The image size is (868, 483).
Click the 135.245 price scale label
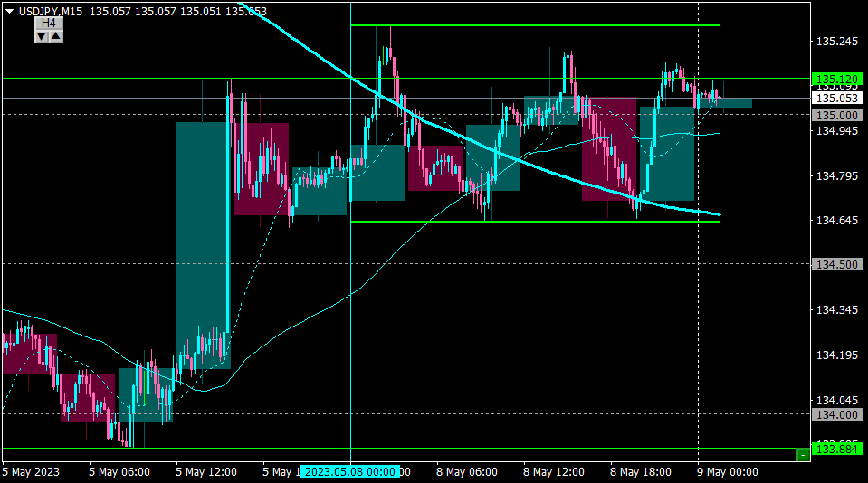click(x=837, y=42)
